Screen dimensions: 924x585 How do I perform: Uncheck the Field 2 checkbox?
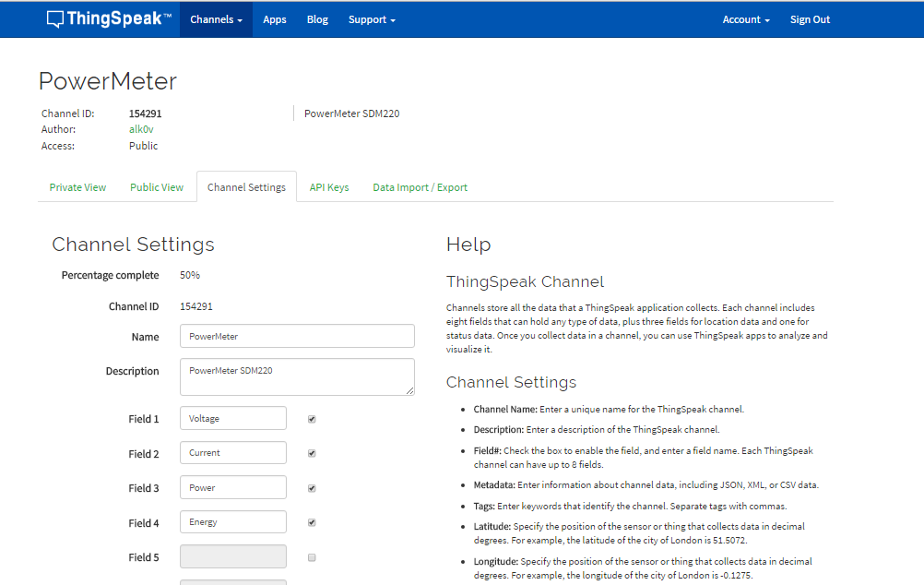pos(312,453)
